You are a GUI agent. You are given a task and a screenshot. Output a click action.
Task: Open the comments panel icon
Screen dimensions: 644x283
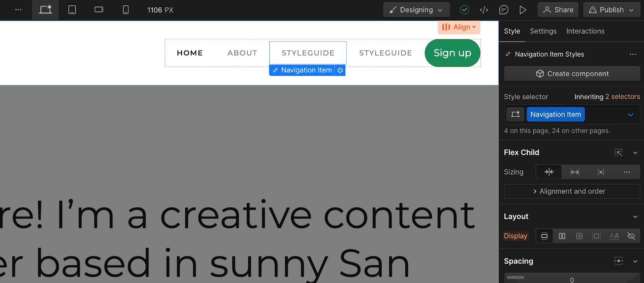503,10
